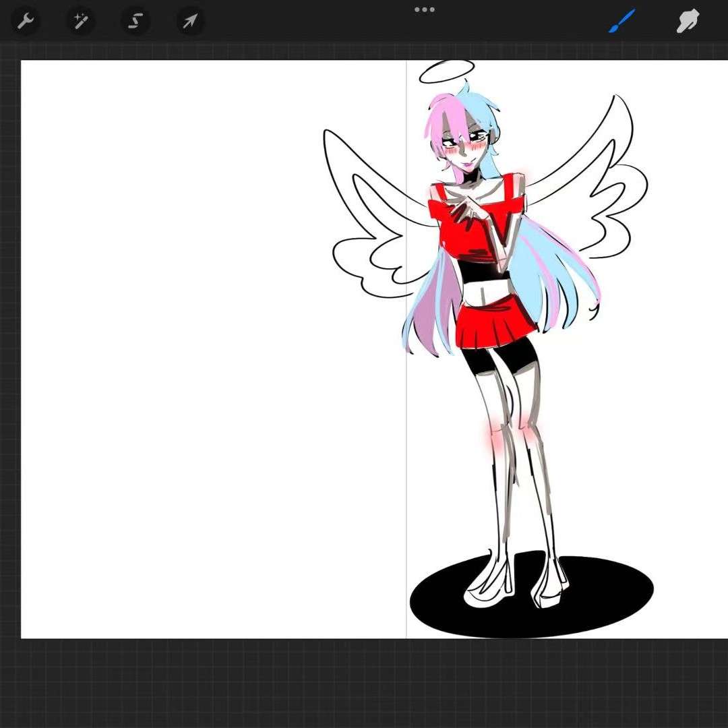Activate the Selection tool (S icon)
The height and width of the screenshot is (728, 728).
tap(135, 22)
